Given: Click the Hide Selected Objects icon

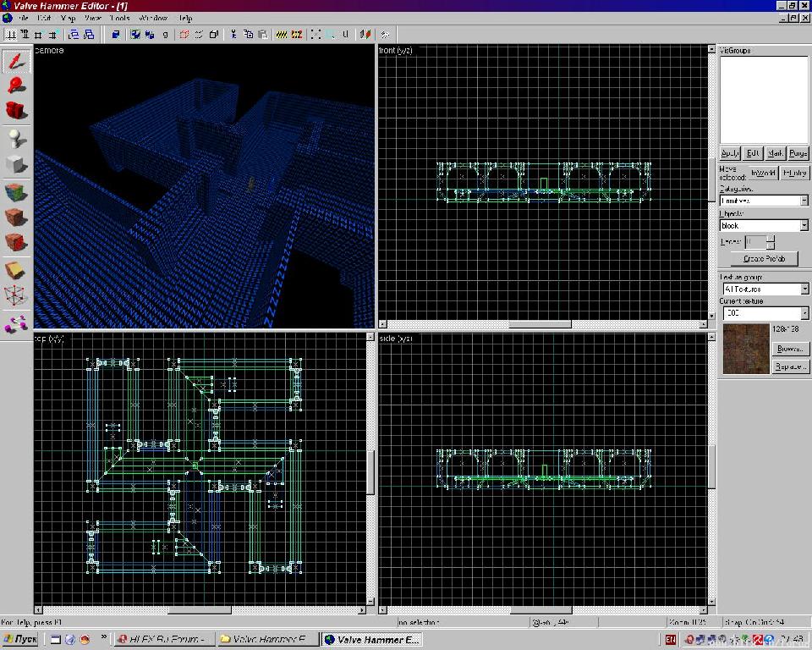Looking at the screenshot, I should tap(184, 35).
